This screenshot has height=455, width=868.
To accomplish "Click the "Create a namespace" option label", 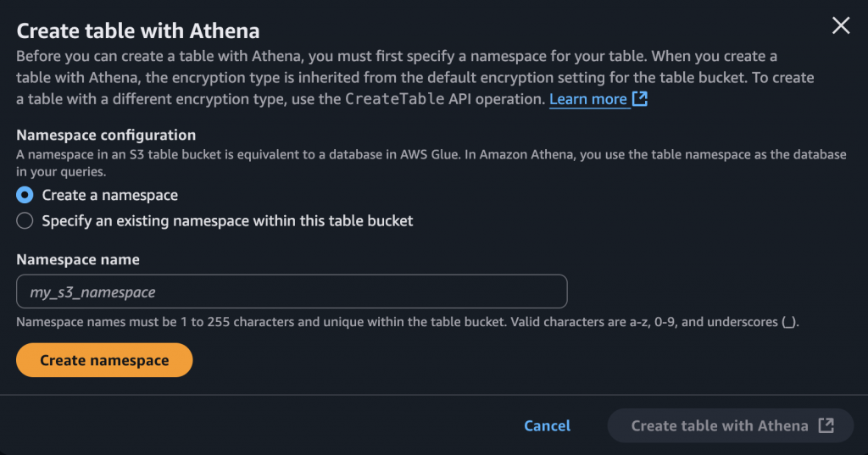I will click(x=110, y=195).
